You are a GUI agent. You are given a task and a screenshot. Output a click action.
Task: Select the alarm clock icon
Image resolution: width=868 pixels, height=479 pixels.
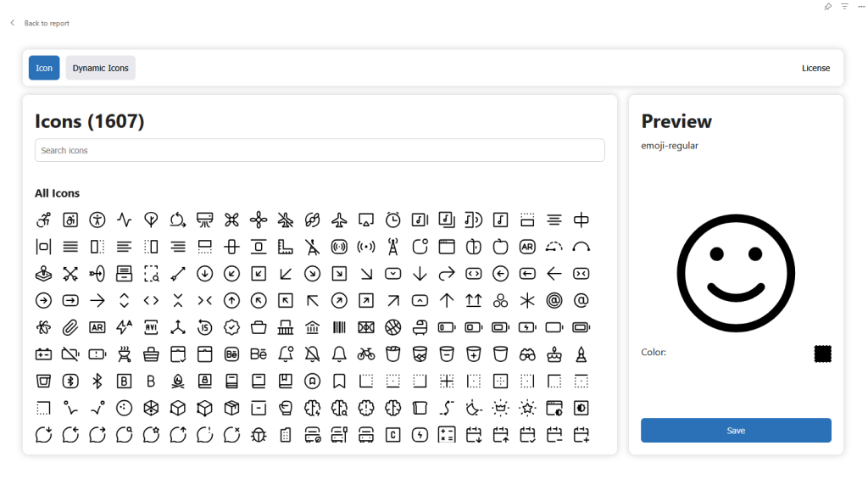pos(392,220)
